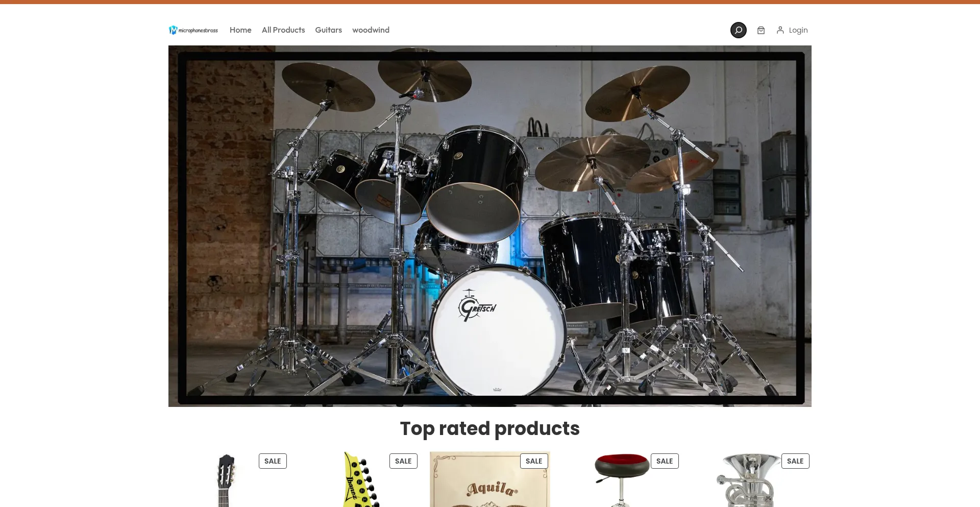Screen dimensions: 980x507
Task: Click the Gretsch drum kit banner image
Action: [x=490, y=226]
